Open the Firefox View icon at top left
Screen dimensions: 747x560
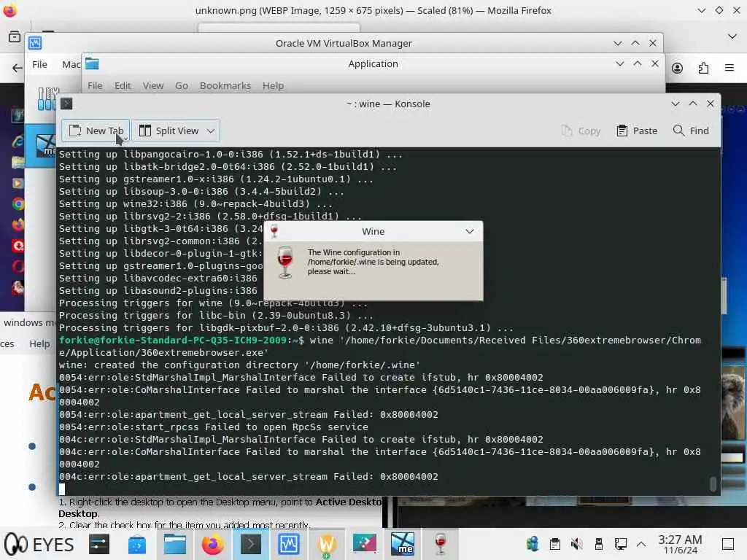[15, 36]
